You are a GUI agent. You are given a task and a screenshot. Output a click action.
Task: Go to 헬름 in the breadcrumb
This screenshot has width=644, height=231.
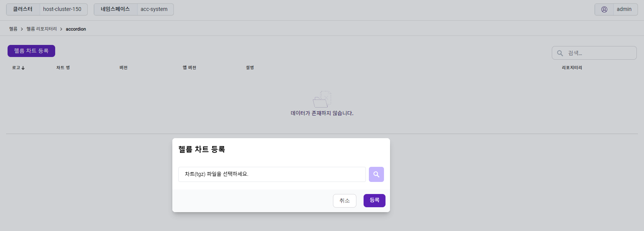13,29
